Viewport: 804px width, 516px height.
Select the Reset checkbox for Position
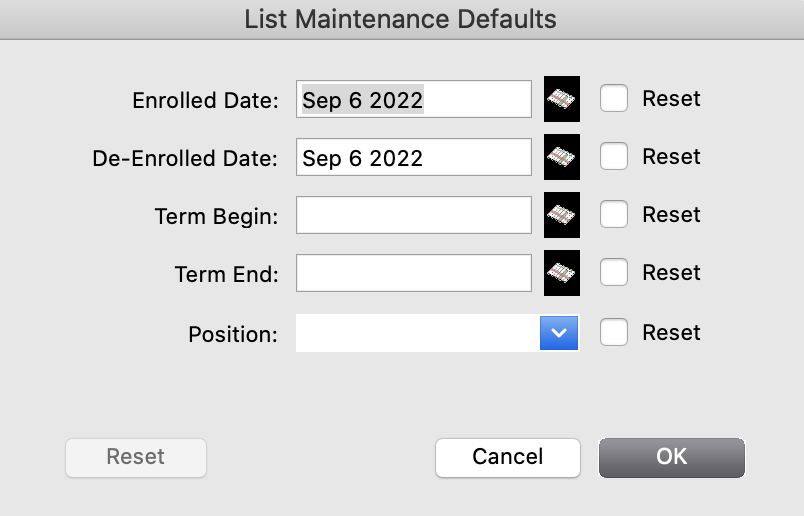pos(614,333)
